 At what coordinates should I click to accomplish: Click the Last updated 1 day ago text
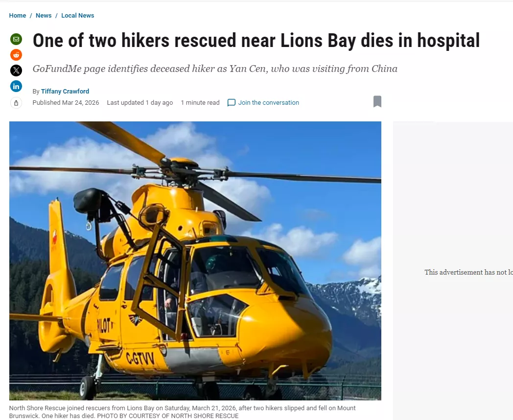pyautogui.click(x=140, y=103)
